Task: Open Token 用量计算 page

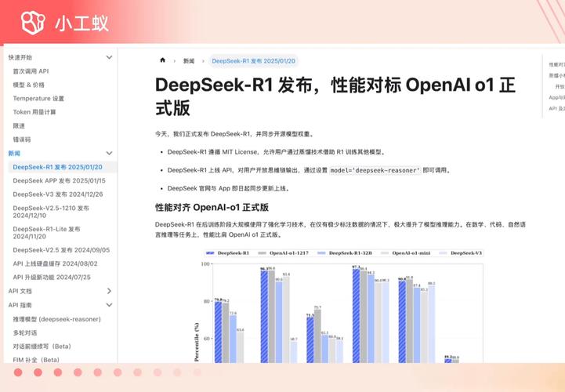Action: coord(34,112)
